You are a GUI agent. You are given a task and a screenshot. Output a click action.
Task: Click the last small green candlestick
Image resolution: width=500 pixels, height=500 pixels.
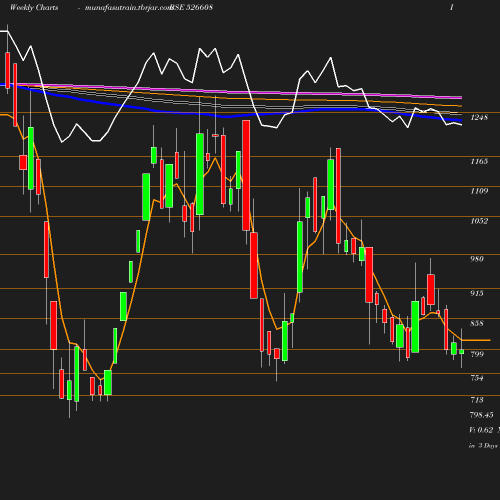click(x=462, y=352)
